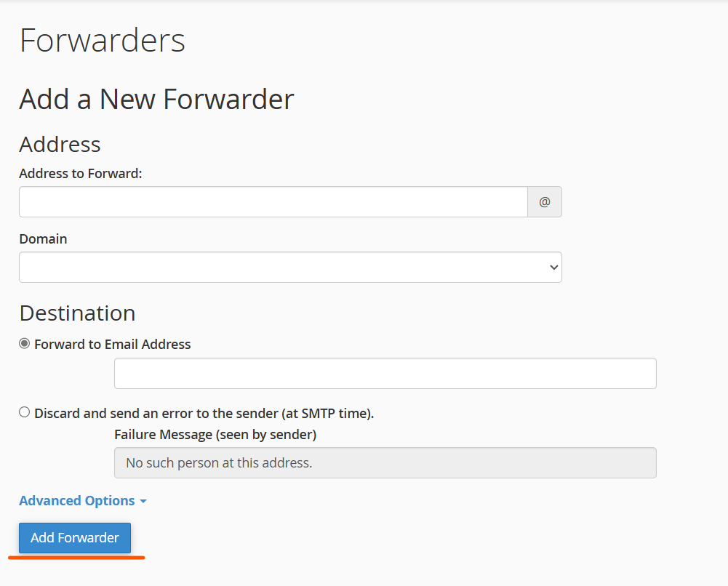Screen dimensions: 728x586
Task: Click inside the "No such person at this address" box
Action: (385, 462)
